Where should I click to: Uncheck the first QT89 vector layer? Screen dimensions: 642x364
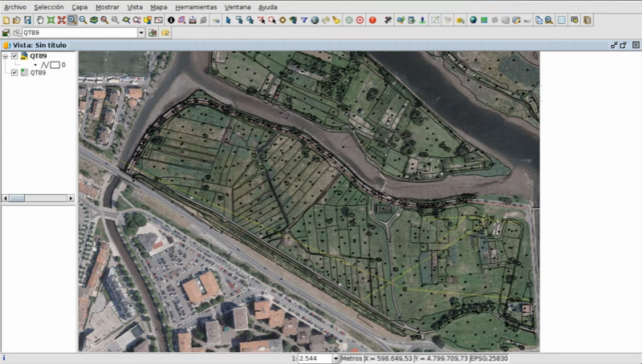(14, 56)
